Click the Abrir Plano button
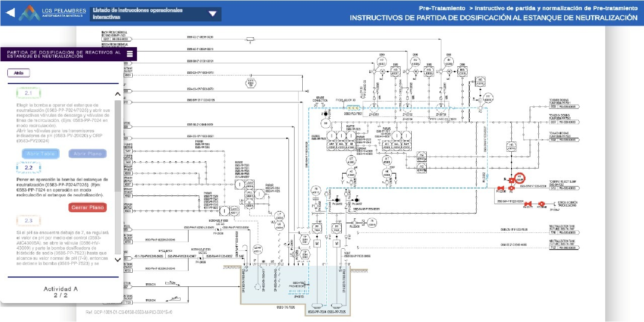 (88, 153)
